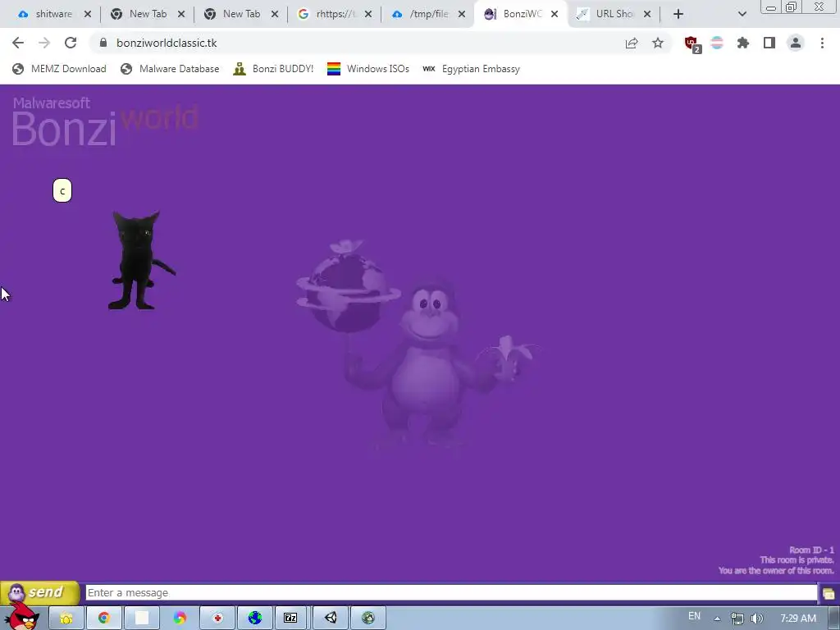The height and width of the screenshot is (630, 840).
Task: Click the speech bubble showing c
Action: pyautogui.click(x=62, y=190)
